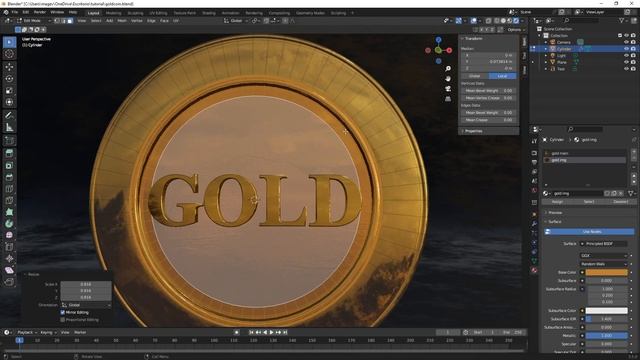Hide Text object via eye icon
Viewport: 640px width, 360px height.
(x=627, y=69)
